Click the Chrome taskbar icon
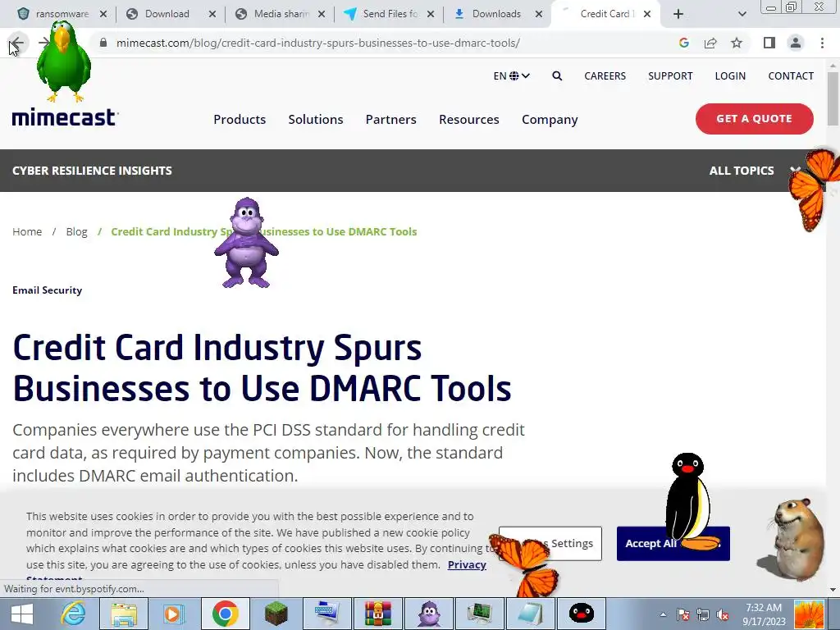The image size is (840, 630). point(225,614)
